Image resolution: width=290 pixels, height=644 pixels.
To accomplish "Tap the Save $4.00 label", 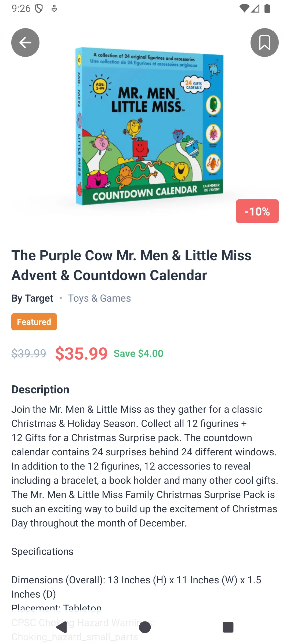I will point(138,353).
